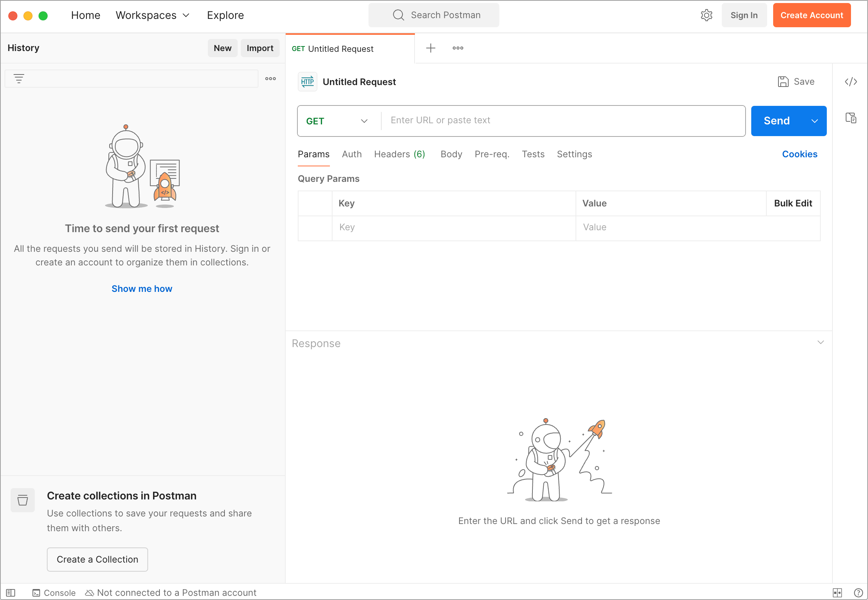This screenshot has width=868, height=600.
Task: Toggle two-pane view icon in status bar
Action: [837, 592]
